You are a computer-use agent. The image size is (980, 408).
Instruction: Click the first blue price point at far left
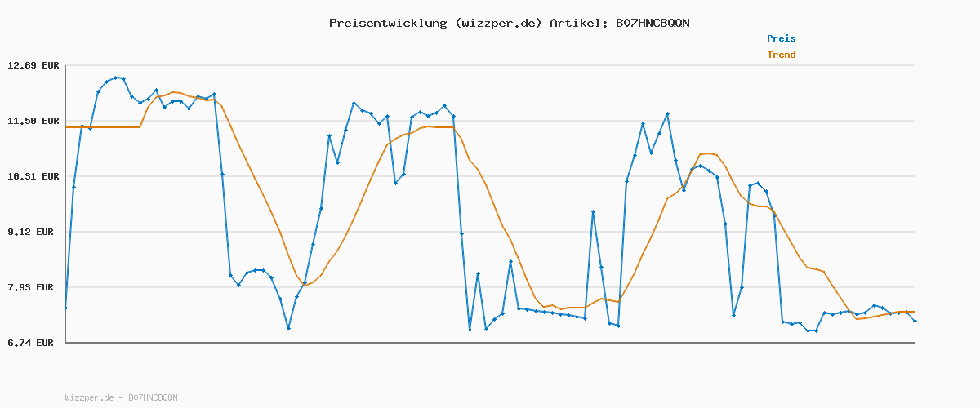(65, 308)
